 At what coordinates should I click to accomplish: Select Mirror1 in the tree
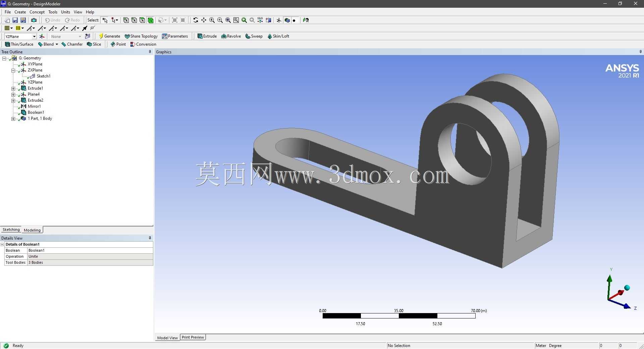(x=34, y=106)
